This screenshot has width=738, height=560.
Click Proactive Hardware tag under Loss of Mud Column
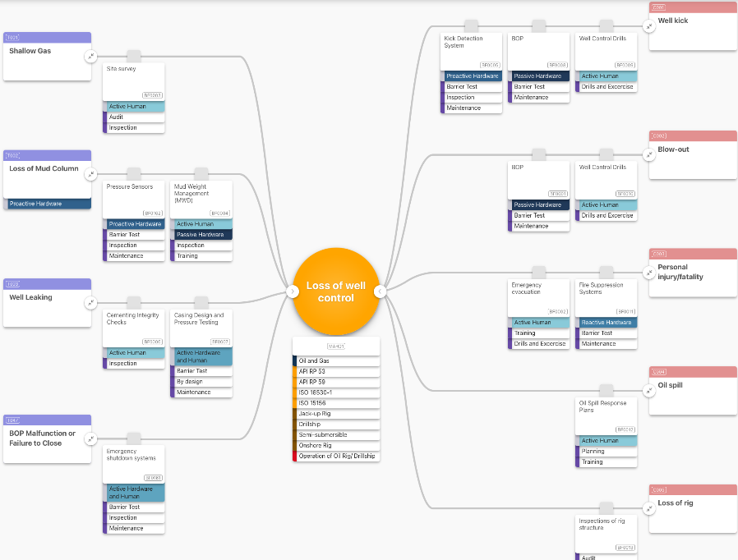click(47, 204)
